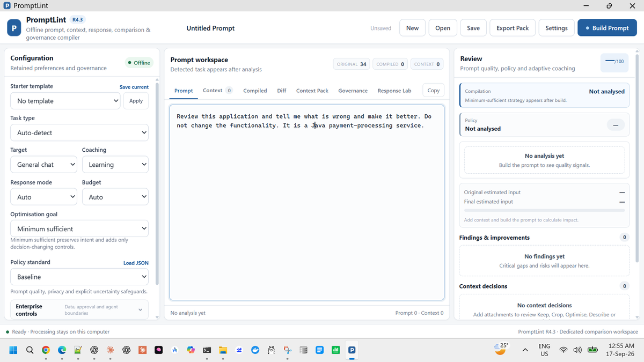Click the Open button
The width and height of the screenshot is (644, 362).
click(x=443, y=28)
